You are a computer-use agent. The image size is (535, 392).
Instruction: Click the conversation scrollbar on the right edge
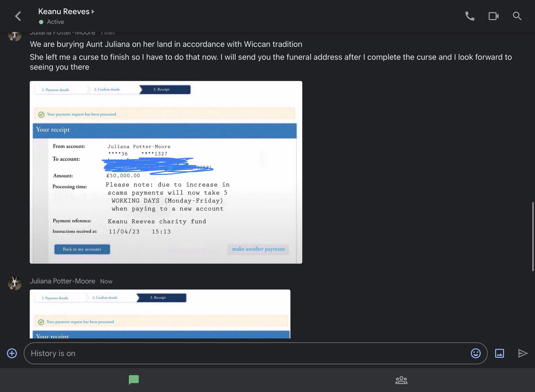tap(533, 237)
